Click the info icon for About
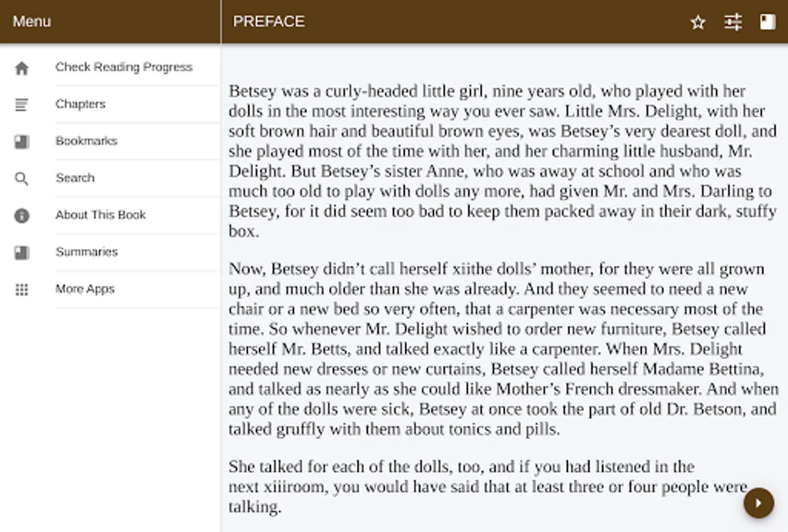The width and height of the screenshot is (788, 532). pyautogui.click(x=22, y=216)
